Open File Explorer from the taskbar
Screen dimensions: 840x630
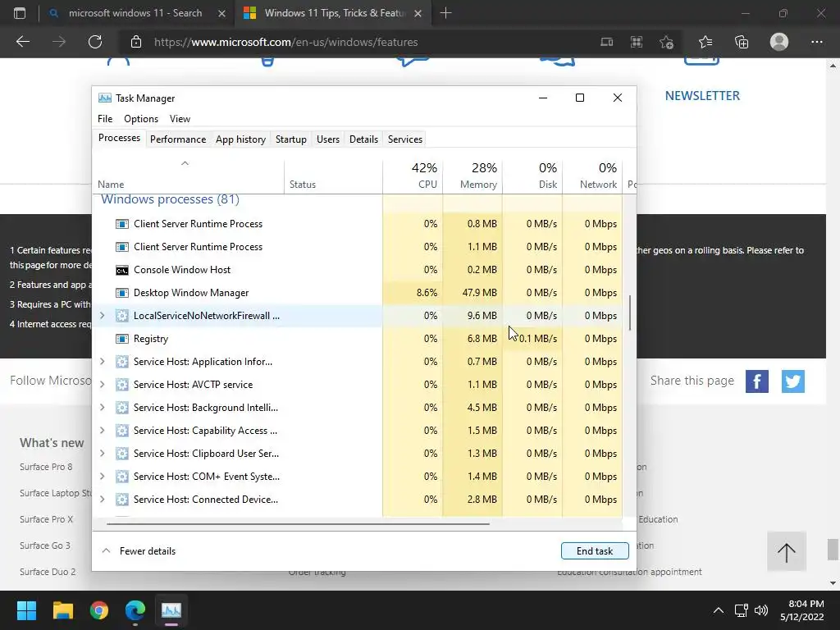[62, 610]
